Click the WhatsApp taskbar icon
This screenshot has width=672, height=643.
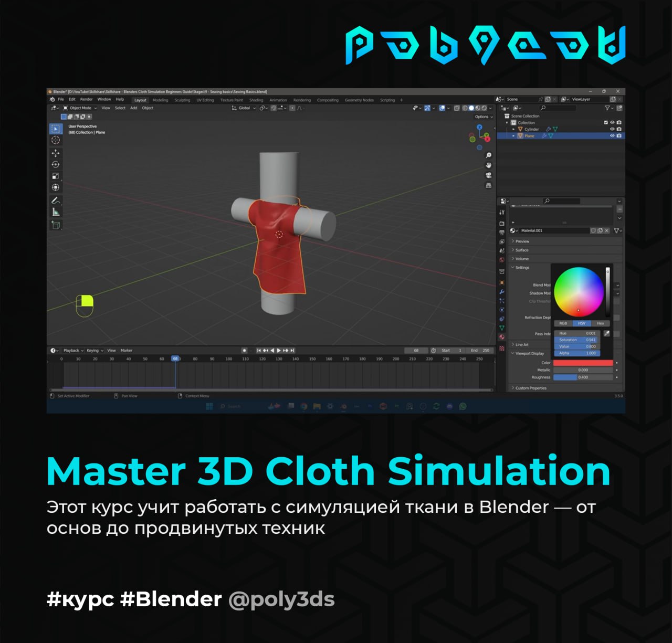[x=463, y=406]
